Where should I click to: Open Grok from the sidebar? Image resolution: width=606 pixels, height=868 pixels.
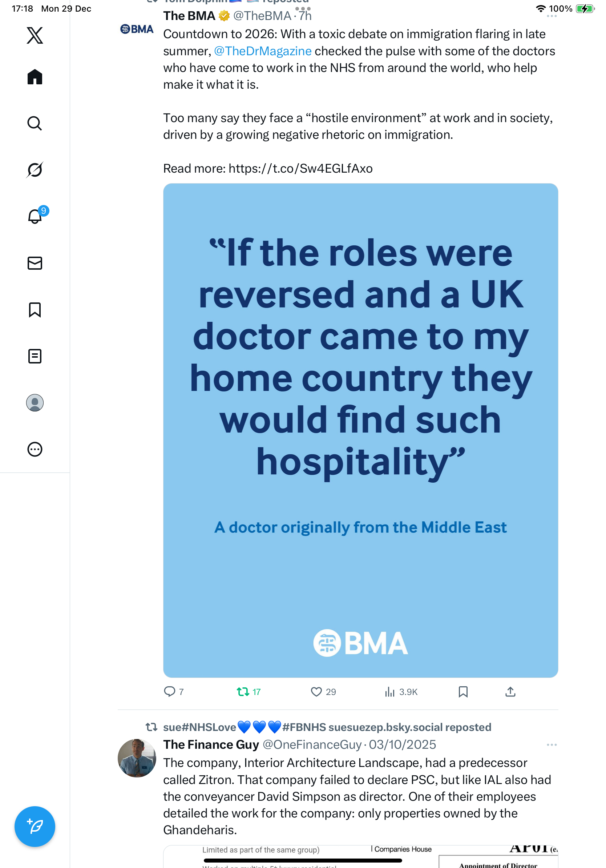coord(35,170)
